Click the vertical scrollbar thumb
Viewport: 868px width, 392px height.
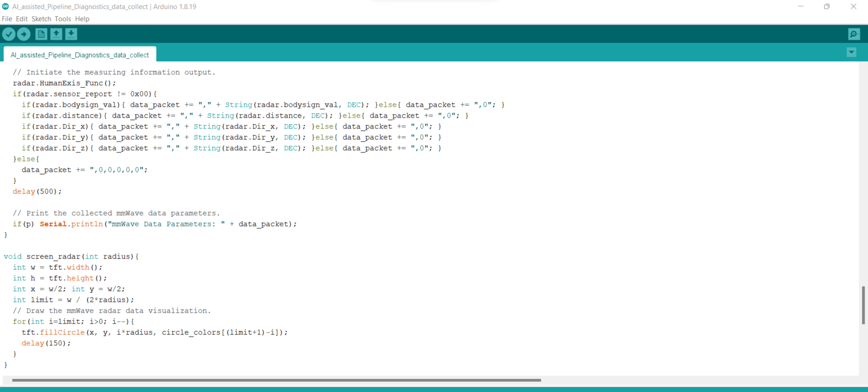(863, 305)
